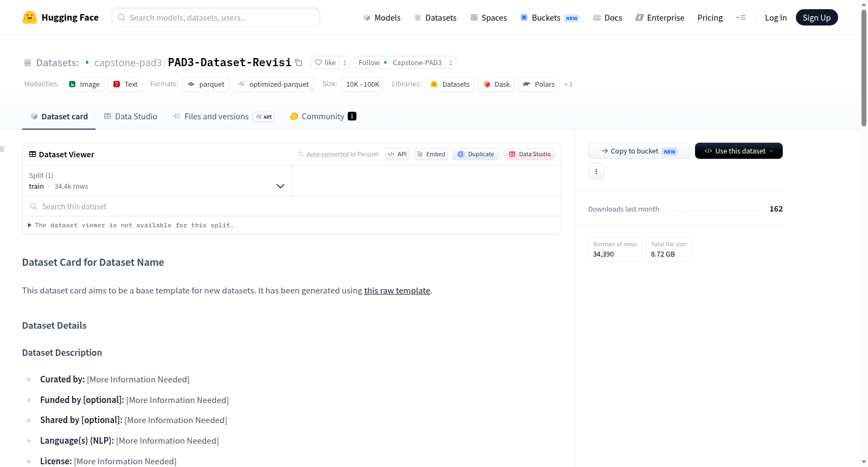The width and height of the screenshot is (868, 467).
Task: Open the Pricing page
Action: (x=710, y=17)
